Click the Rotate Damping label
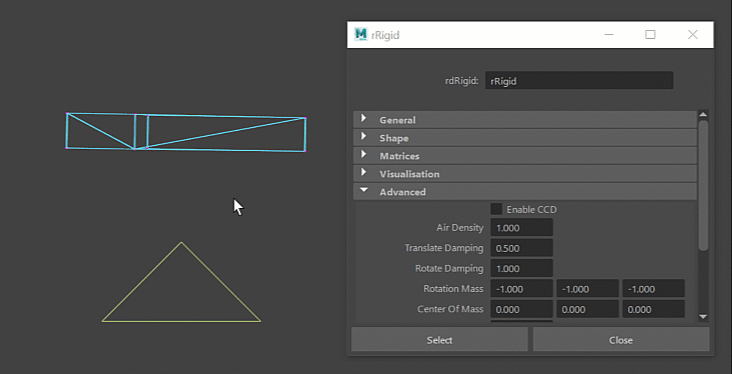 [x=449, y=268]
